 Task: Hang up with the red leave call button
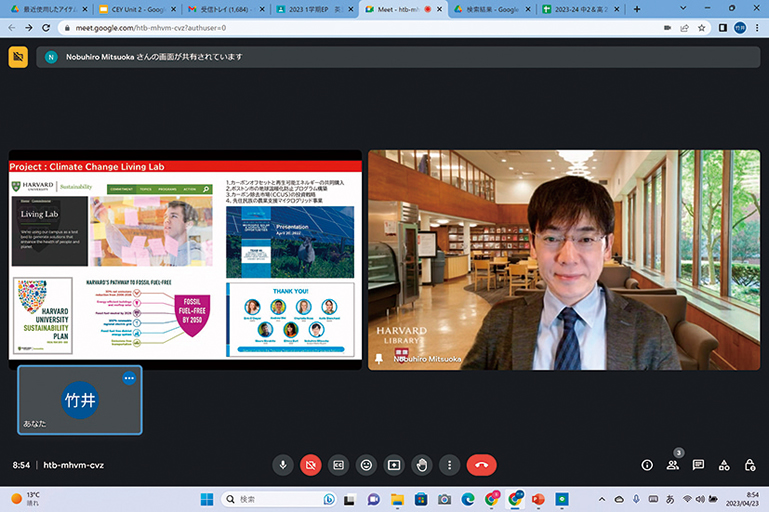pyautogui.click(x=481, y=465)
